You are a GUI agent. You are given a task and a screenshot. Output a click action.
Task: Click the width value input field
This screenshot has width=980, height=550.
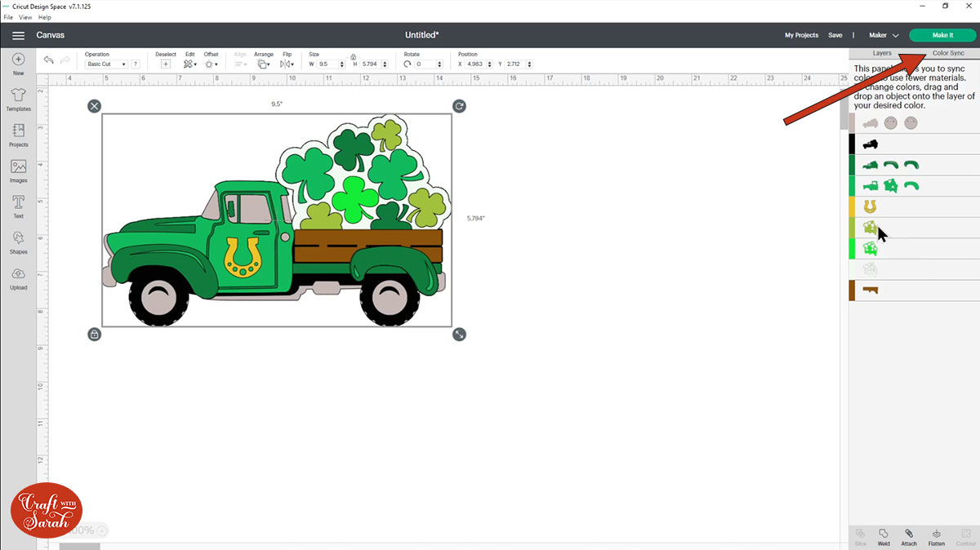[x=325, y=64]
